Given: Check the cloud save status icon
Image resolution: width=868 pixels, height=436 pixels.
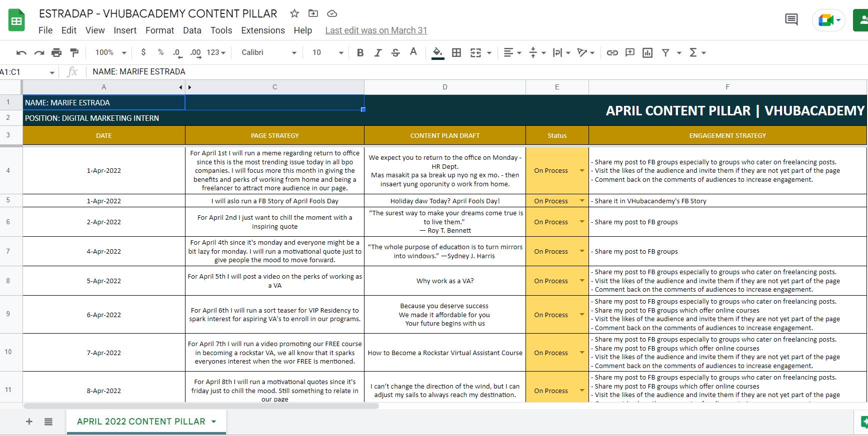Looking at the screenshot, I should 332,13.
